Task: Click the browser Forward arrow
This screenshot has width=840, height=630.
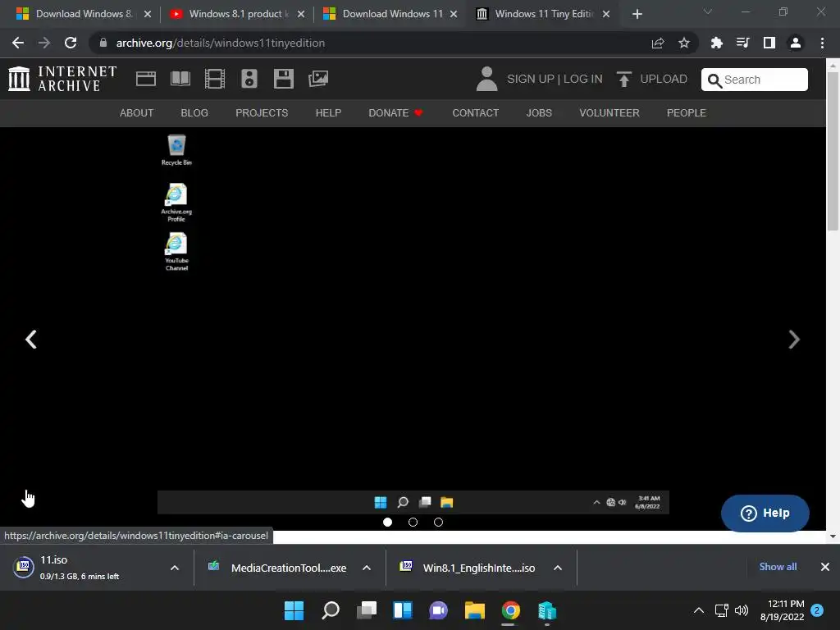Action: tap(44, 43)
